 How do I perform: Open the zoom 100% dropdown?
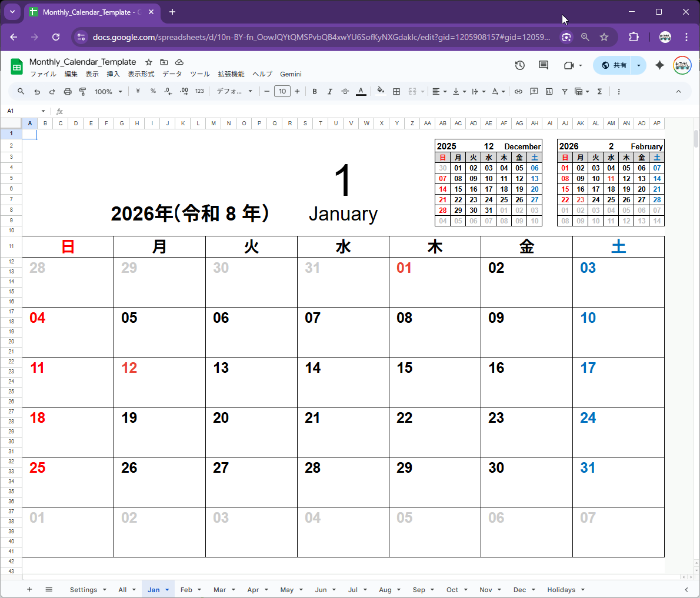(108, 91)
